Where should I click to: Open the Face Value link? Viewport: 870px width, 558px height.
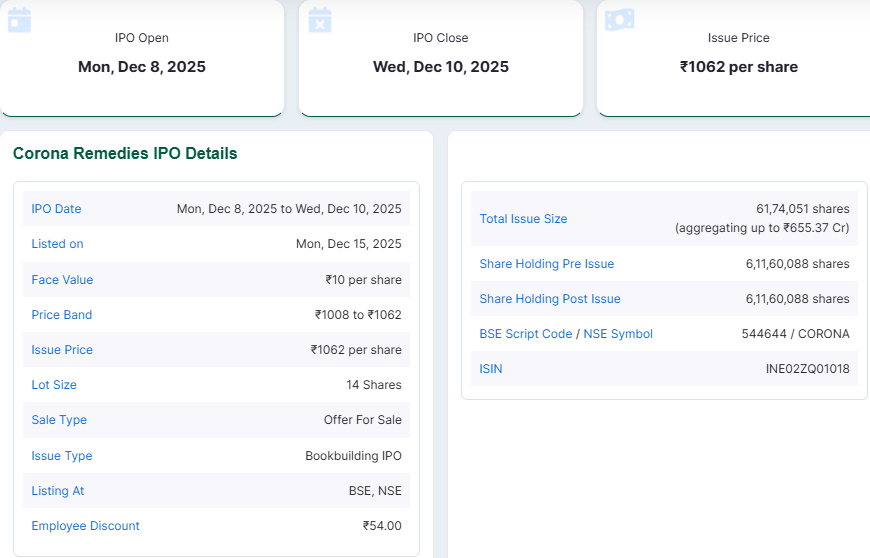pyautogui.click(x=62, y=280)
